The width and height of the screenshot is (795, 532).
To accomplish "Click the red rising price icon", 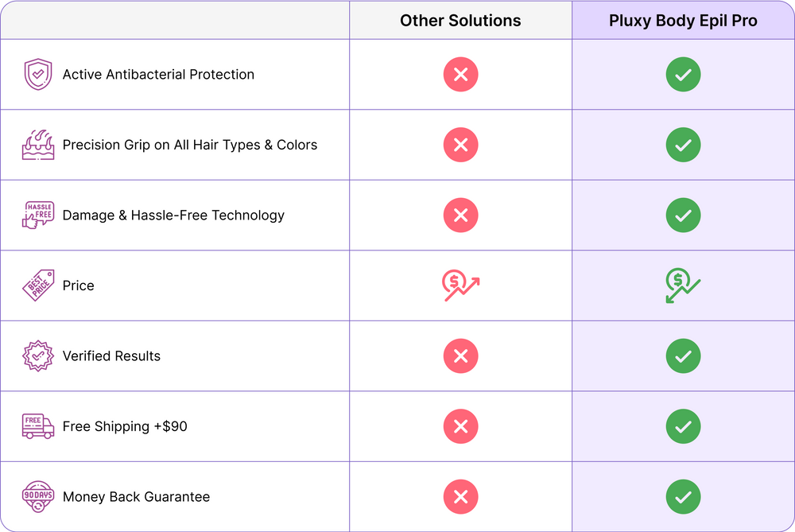I will click(460, 285).
